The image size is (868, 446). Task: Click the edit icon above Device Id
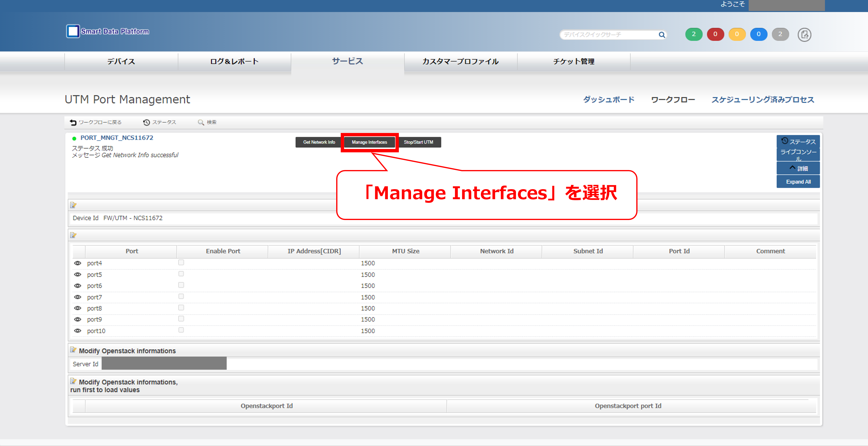coord(73,205)
